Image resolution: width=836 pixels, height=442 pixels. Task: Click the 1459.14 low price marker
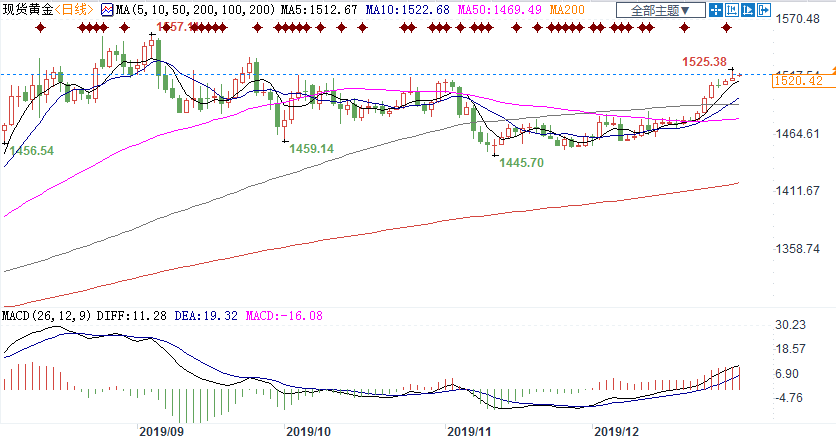(x=311, y=148)
